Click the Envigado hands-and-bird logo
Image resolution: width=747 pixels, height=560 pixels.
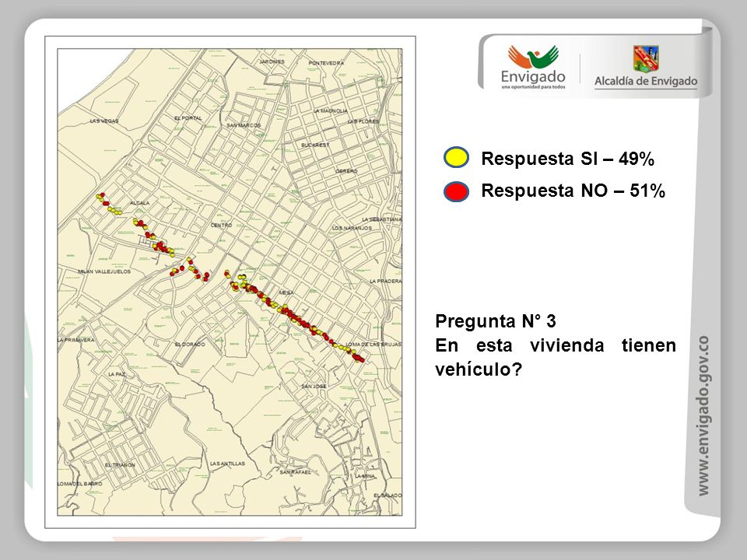click(533, 57)
